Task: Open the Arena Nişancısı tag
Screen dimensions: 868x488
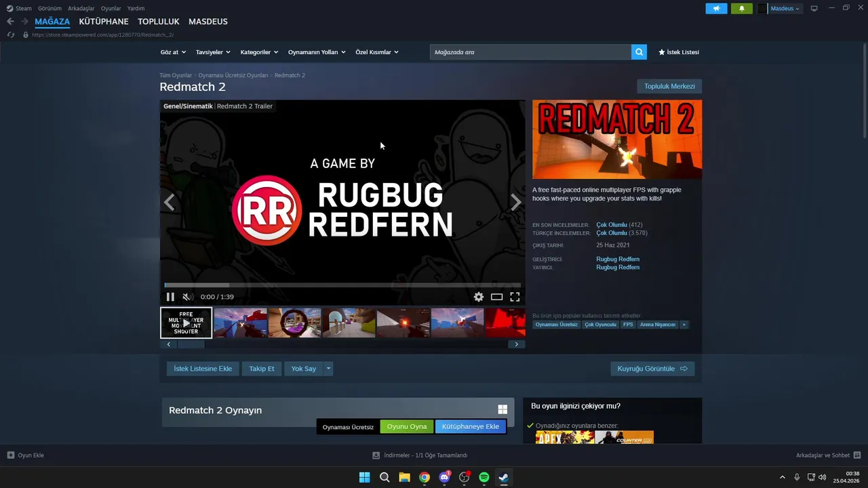Action: 658,325
